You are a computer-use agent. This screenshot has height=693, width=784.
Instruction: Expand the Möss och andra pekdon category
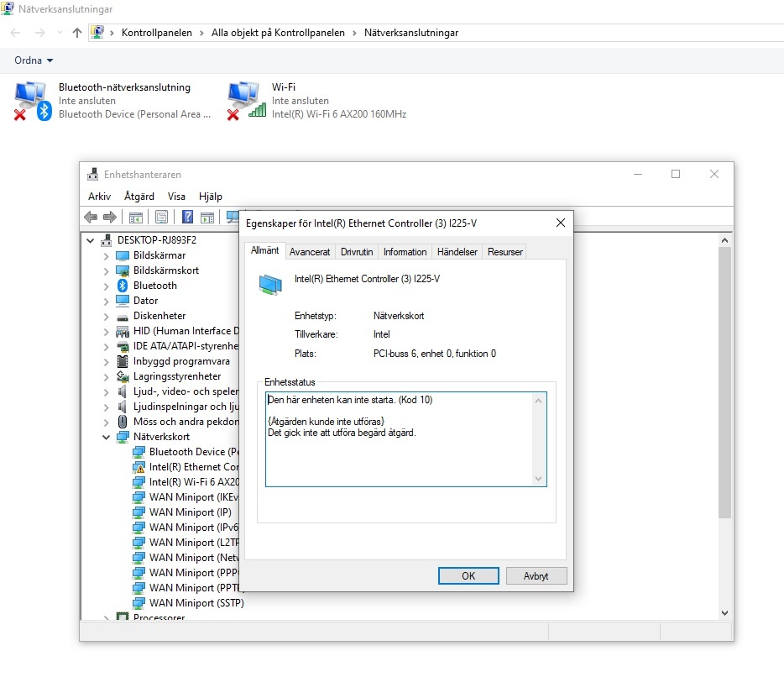[x=106, y=423]
